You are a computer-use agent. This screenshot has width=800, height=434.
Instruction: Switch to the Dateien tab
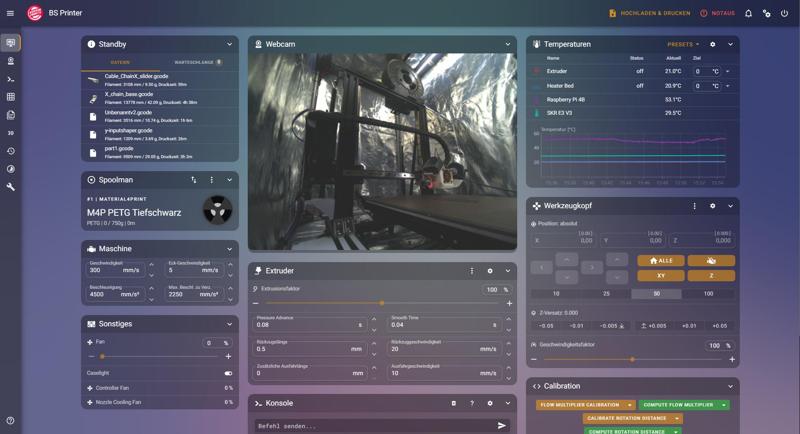tap(120, 62)
